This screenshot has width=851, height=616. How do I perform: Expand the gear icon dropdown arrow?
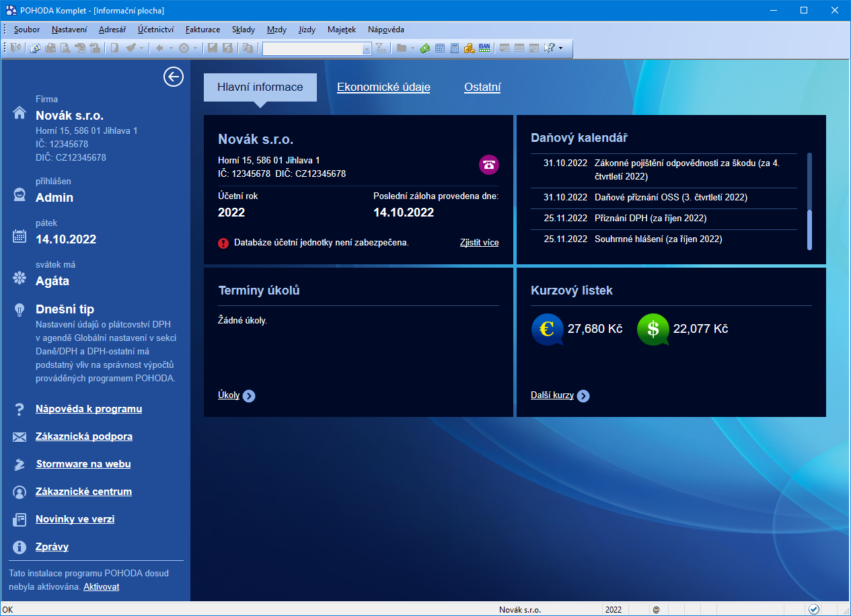tap(195, 48)
